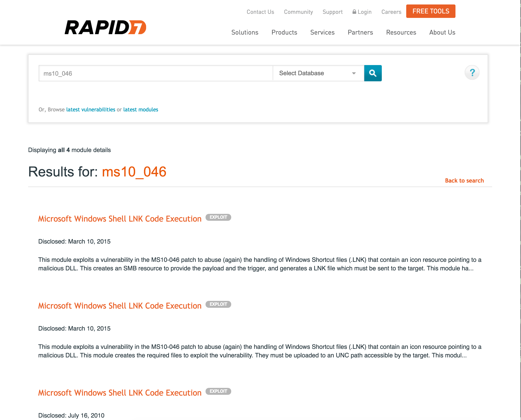Click the latest vulnerabilities link
Viewport: 521px width, 420px height.
90,109
